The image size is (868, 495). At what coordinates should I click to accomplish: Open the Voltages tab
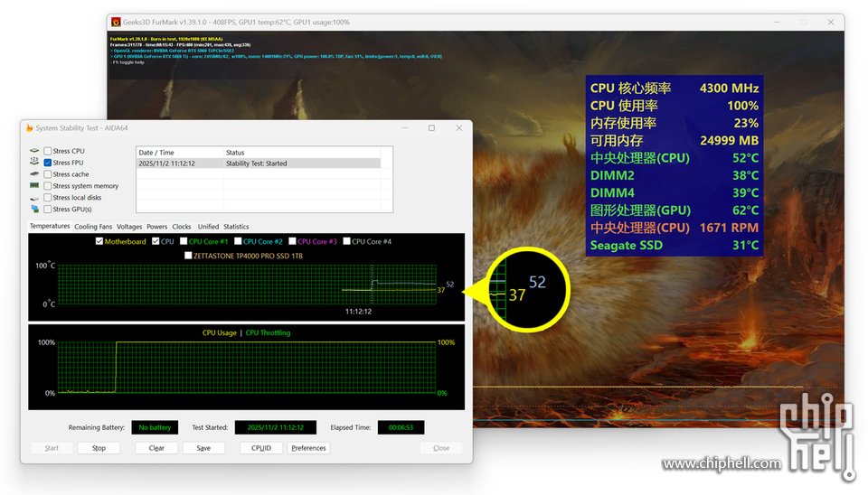pos(129,227)
